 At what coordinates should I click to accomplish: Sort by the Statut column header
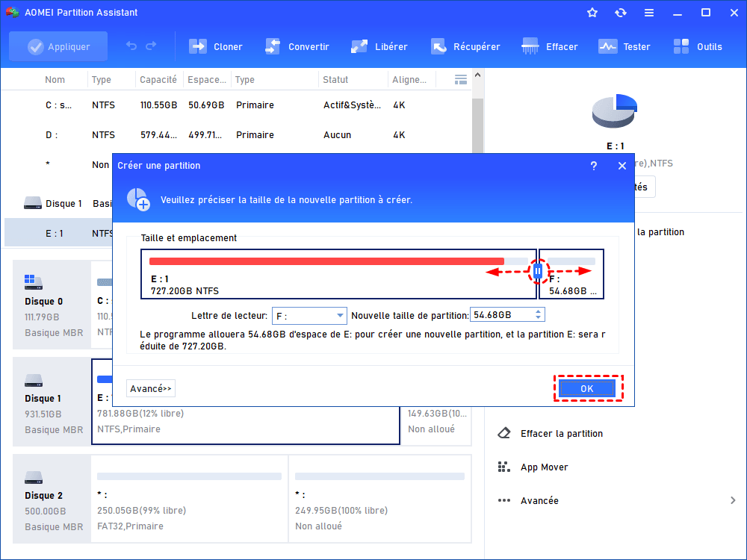[335, 80]
